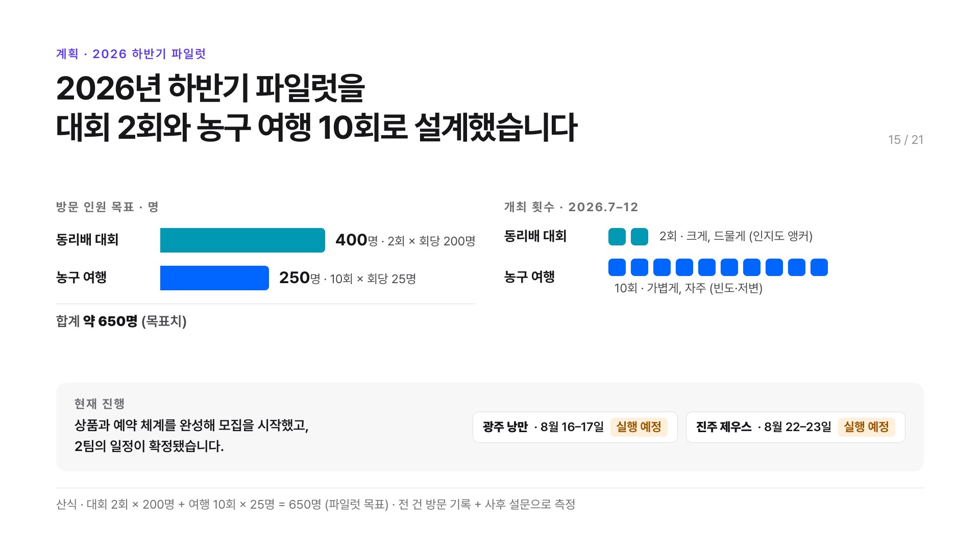Click the 실행 예정 badge on 진주 제우스
Screen dimensions: 980x551
[x=866, y=427]
